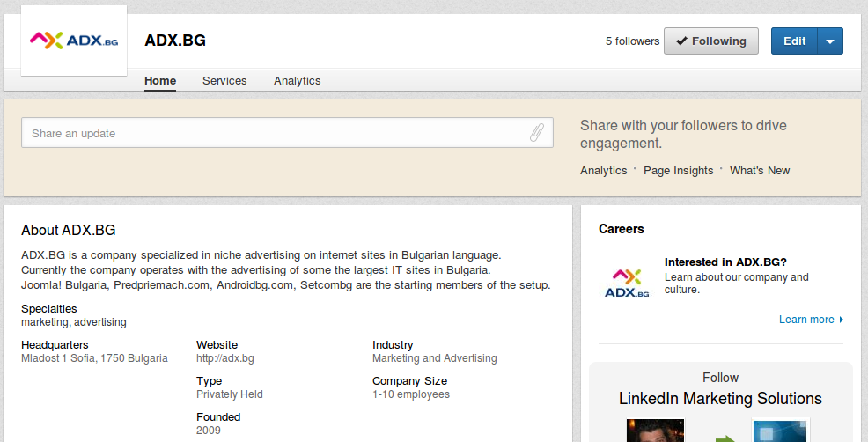Click the About ADX.BG heading

tap(69, 231)
